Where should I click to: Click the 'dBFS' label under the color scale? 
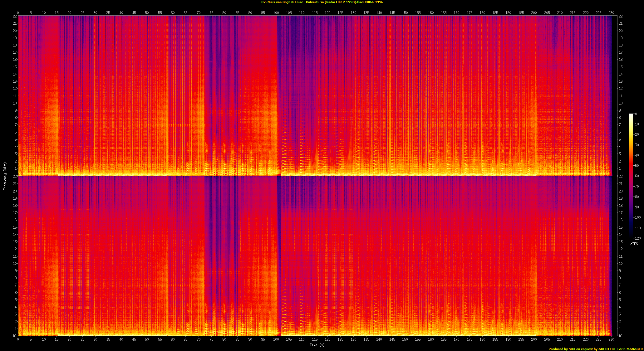pos(634,244)
